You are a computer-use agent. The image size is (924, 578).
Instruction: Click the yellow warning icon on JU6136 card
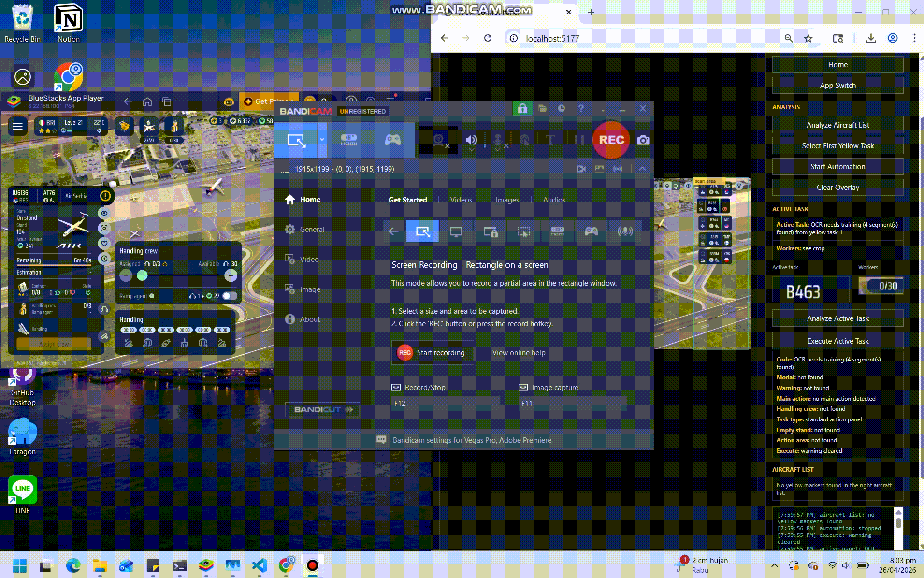coord(105,196)
